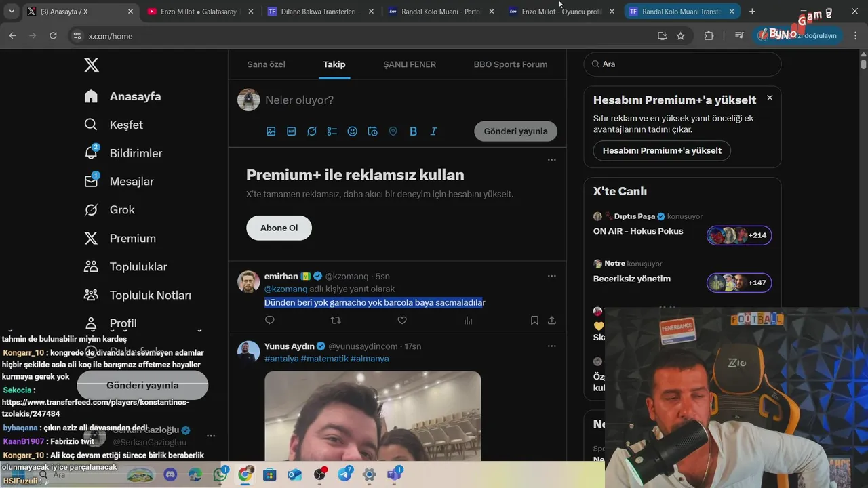Switch to BBO Sports Forum tab

point(511,64)
